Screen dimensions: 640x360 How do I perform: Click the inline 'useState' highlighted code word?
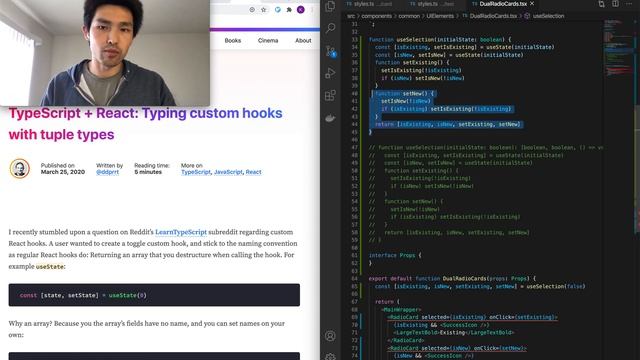(50, 267)
